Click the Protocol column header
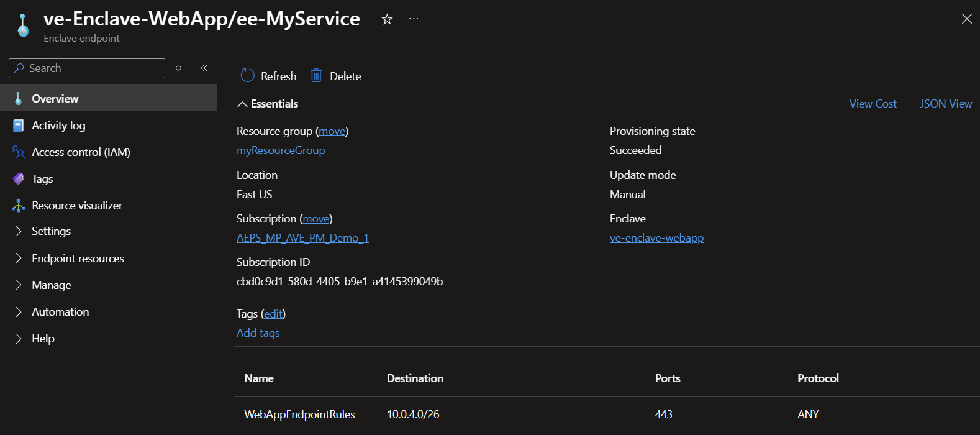The image size is (980, 435). (x=818, y=378)
